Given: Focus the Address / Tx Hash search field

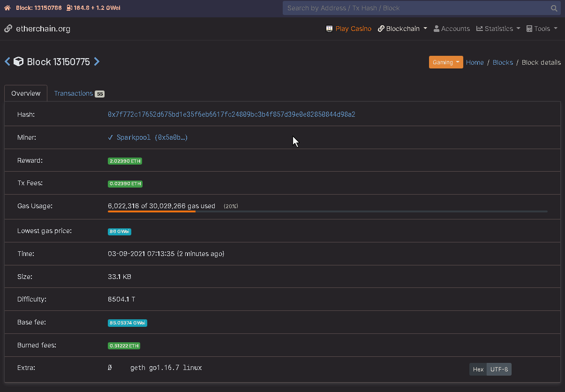Looking at the screenshot, I should (x=415, y=8).
